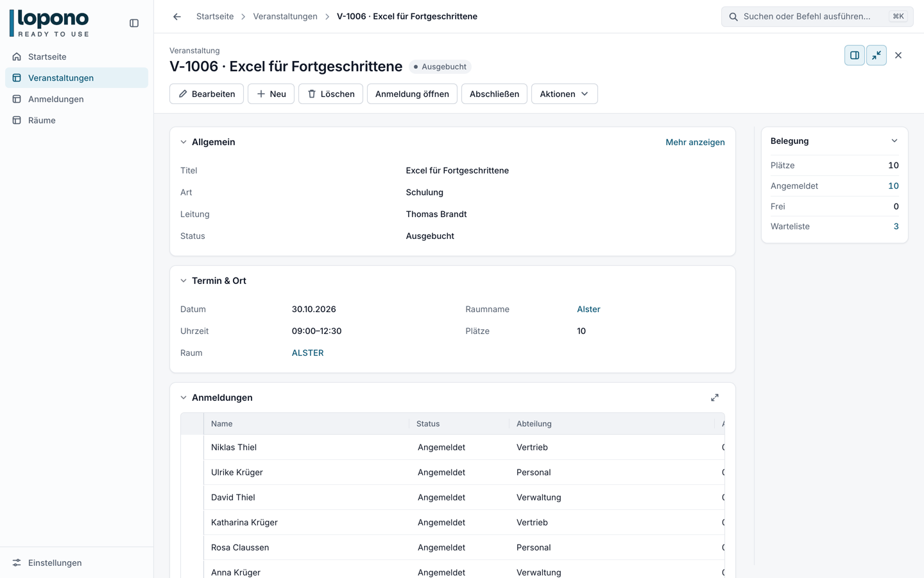Click the Bearbeiten pencil button

[207, 94]
